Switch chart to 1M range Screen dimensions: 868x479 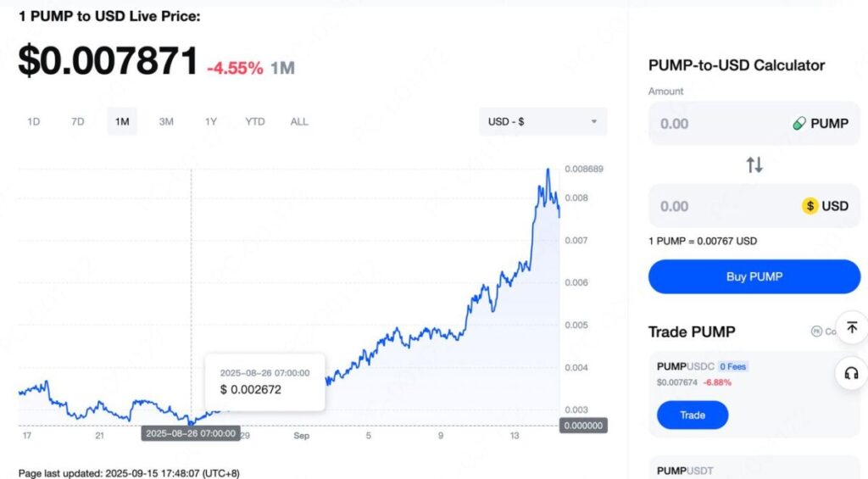122,121
